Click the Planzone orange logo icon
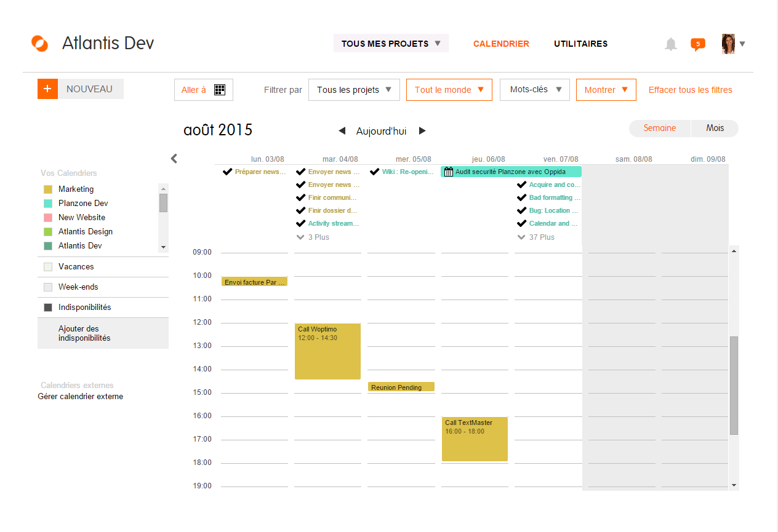The height and width of the screenshot is (532, 778). tap(39, 44)
